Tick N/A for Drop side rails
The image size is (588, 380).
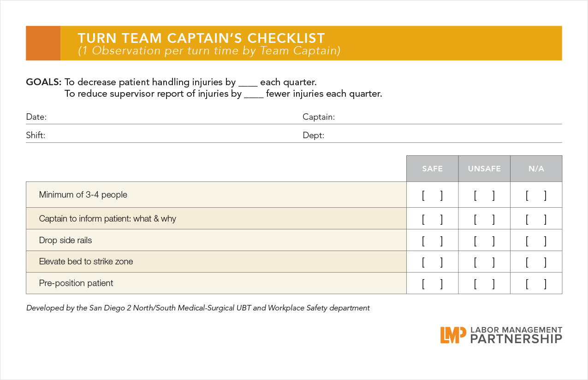536,241
